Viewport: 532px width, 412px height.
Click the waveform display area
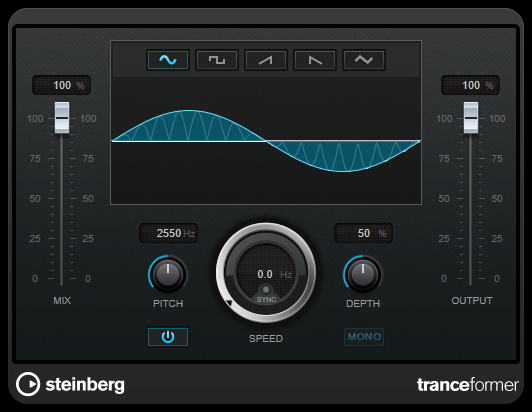(266, 141)
